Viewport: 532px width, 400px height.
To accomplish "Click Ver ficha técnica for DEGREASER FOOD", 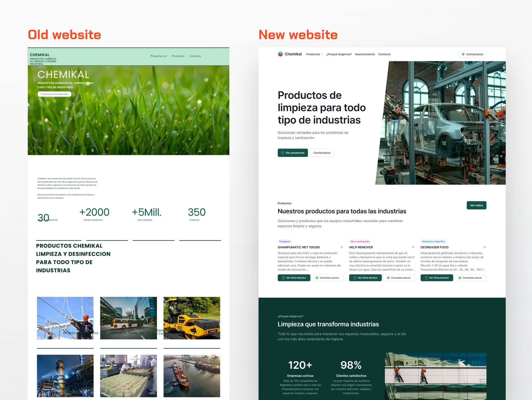I will (x=437, y=278).
